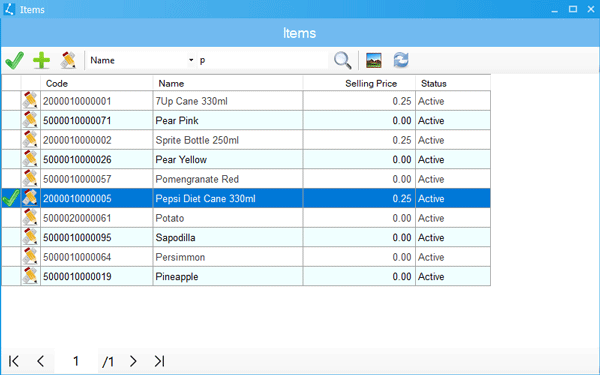The height and width of the screenshot is (375, 600).
Task: Edit the 7Up Cane 330ml row pencil icon
Action: (30, 101)
